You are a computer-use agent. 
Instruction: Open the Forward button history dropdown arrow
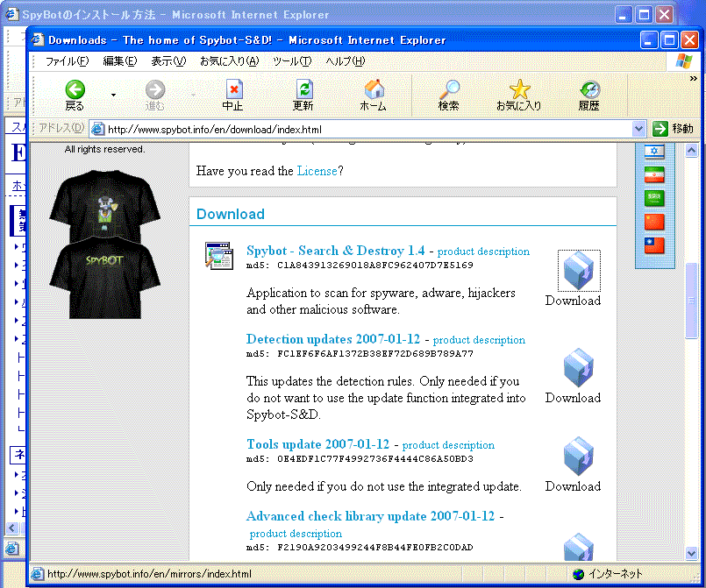[193, 95]
